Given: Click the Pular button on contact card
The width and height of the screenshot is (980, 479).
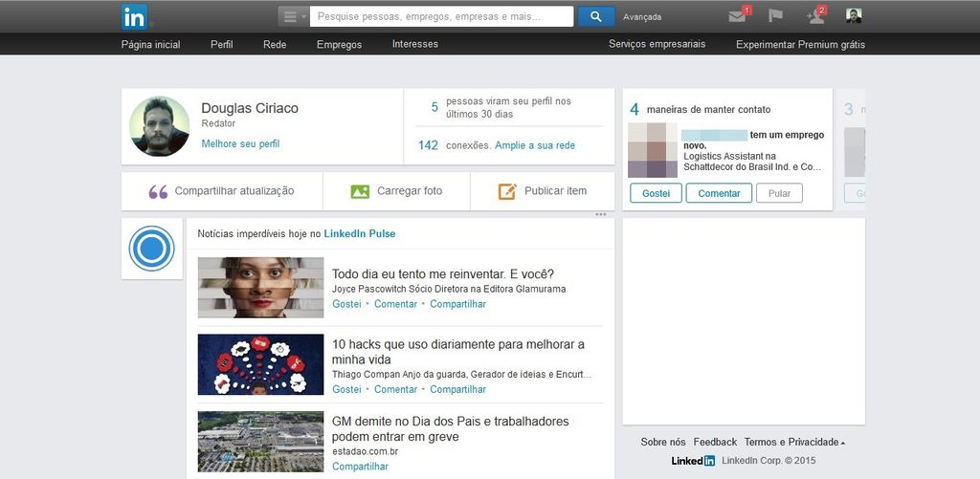Looking at the screenshot, I should (779, 193).
